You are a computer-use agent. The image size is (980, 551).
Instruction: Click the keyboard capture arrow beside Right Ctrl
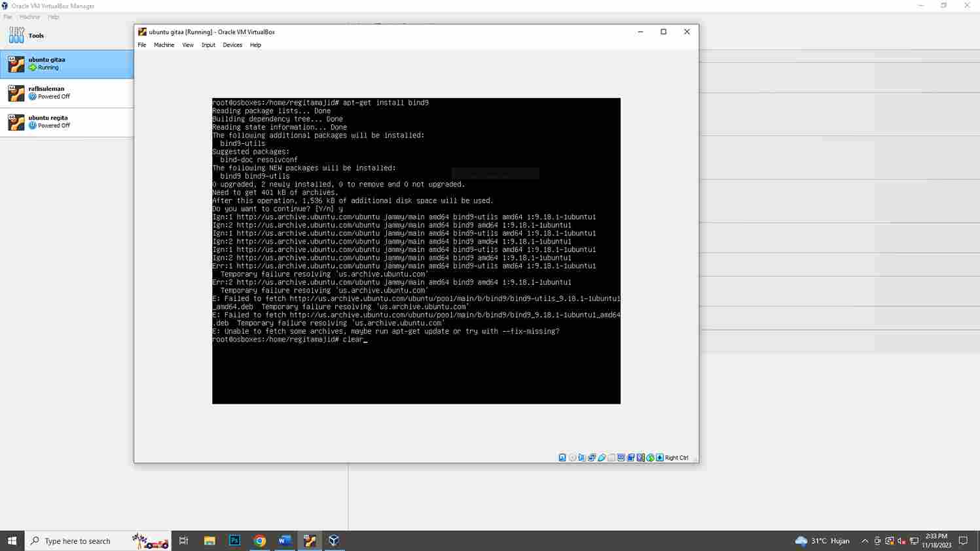[660, 457]
